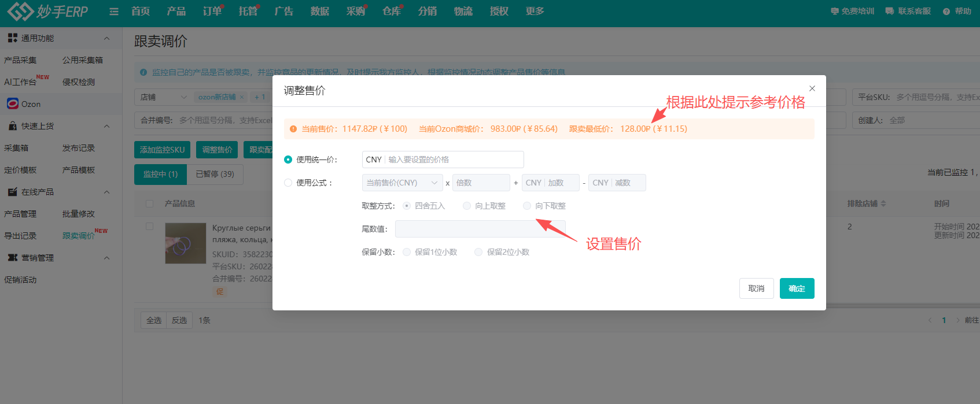Screen dimensions: 980x404
Task: Choose 四舍五入 rounding option
Action: pyautogui.click(x=407, y=206)
